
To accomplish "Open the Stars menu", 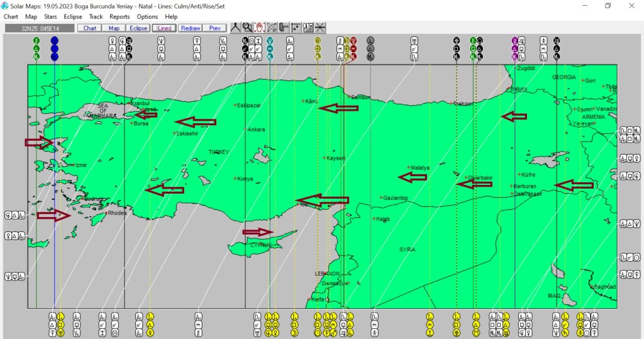I will 50,17.
